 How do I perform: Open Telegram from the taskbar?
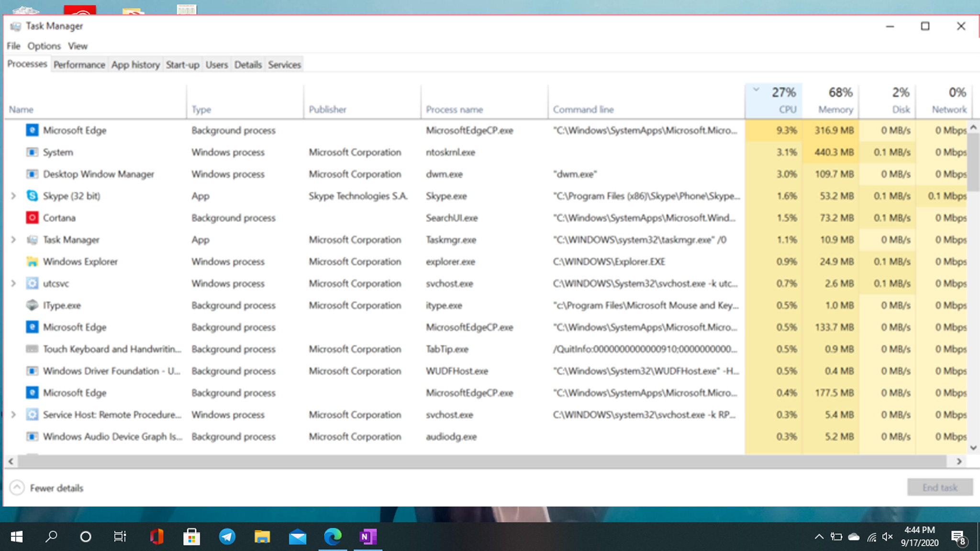(227, 537)
